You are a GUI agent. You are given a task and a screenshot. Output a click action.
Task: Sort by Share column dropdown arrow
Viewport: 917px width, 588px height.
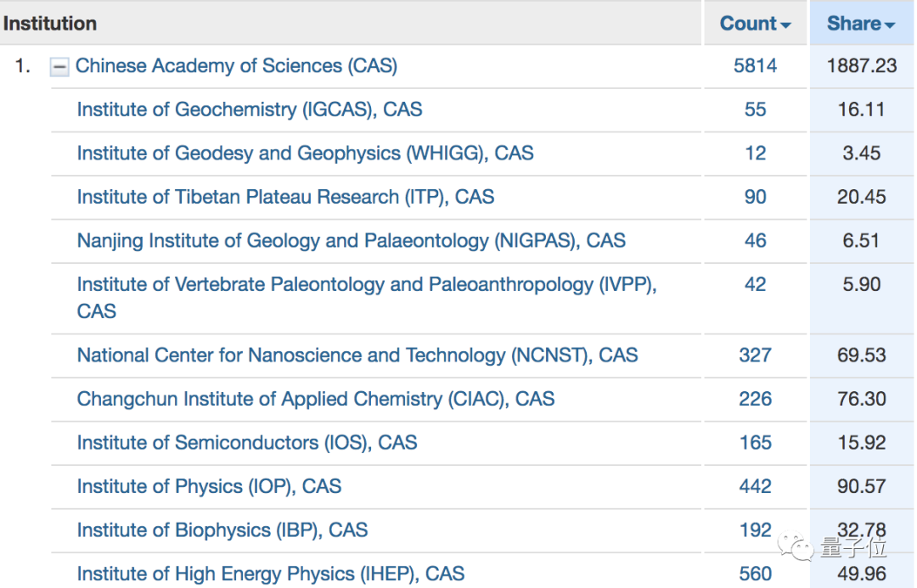[890, 25]
